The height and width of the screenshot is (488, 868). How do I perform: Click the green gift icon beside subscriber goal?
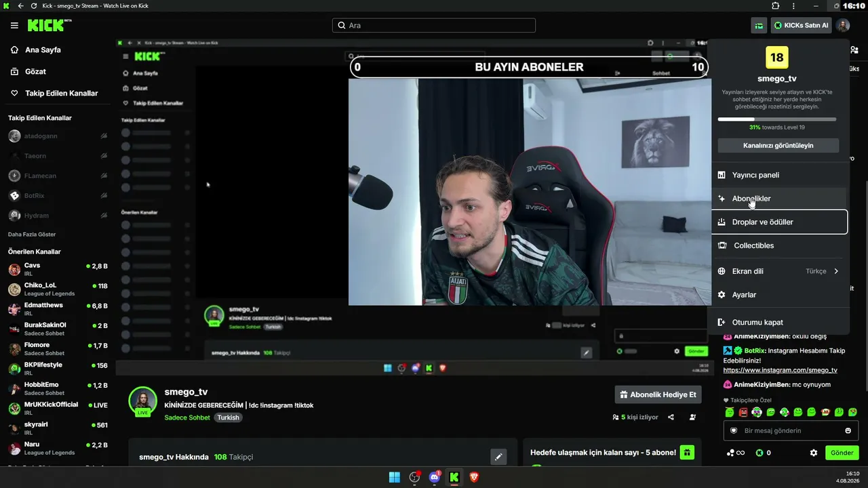pos(687,453)
